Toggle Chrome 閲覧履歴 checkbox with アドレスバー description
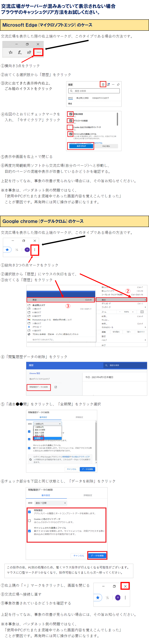The height and width of the screenshot is (644, 149). coord(29,512)
